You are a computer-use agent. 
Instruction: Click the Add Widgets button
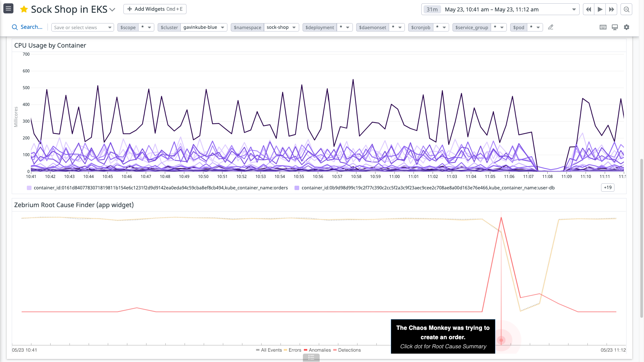click(x=155, y=9)
